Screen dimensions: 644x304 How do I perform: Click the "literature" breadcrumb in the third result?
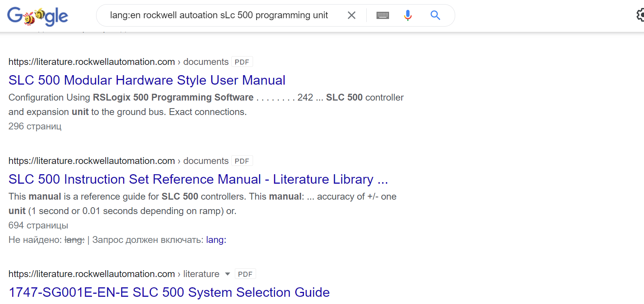[x=201, y=274]
